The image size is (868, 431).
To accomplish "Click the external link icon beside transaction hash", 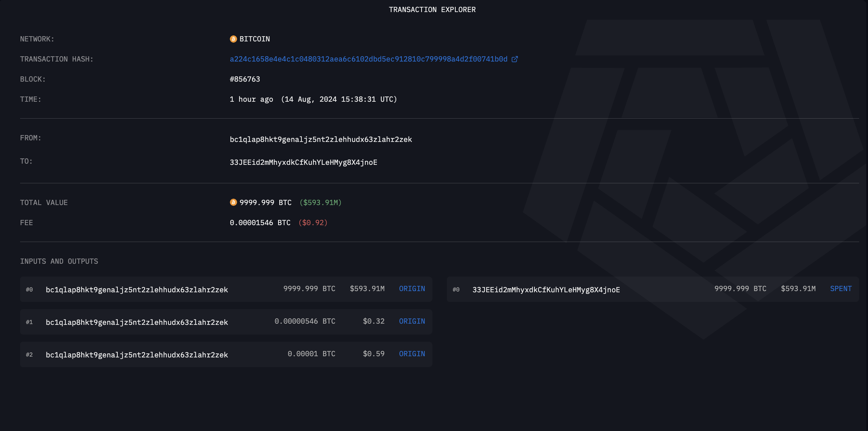I will (x=515, y=59).
